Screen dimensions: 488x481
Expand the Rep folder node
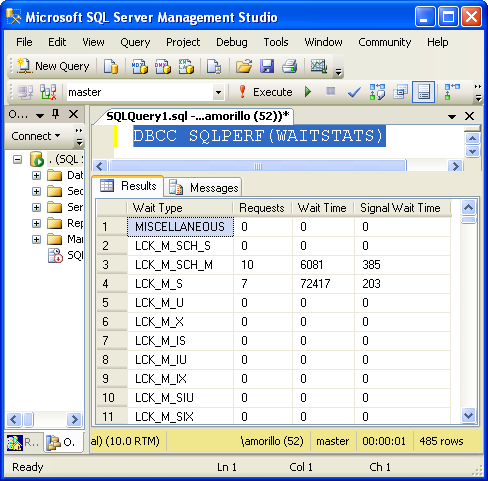point(36,223)
